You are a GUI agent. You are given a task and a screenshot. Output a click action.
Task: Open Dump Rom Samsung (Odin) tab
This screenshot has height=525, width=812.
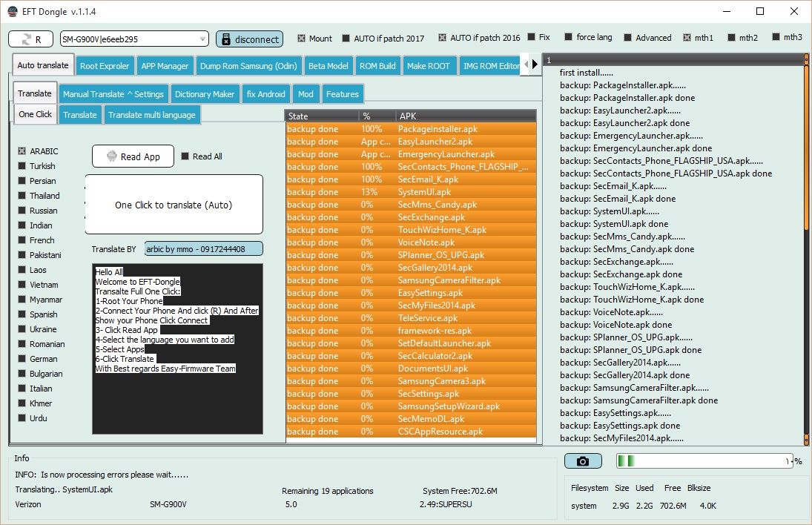click(x=248, y=66)
